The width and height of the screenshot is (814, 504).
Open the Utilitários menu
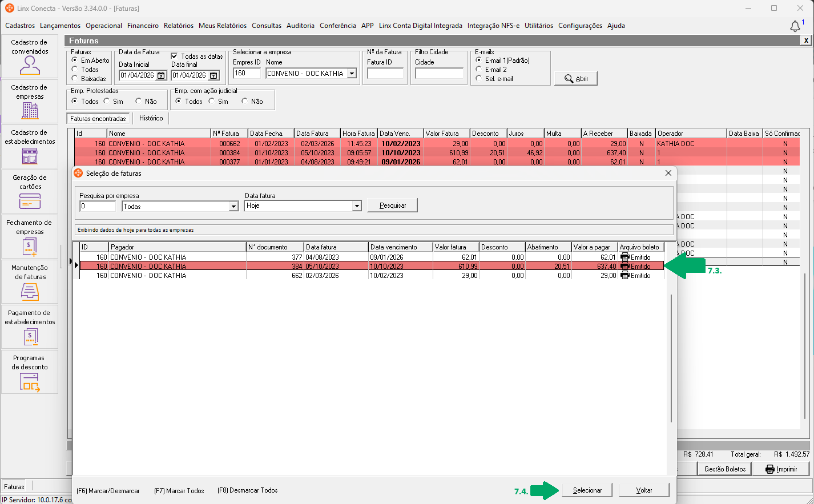point(539,26)
